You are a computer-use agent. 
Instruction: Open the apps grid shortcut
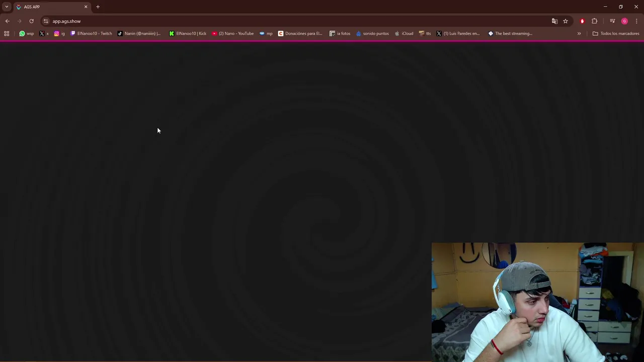pos(7,34)
